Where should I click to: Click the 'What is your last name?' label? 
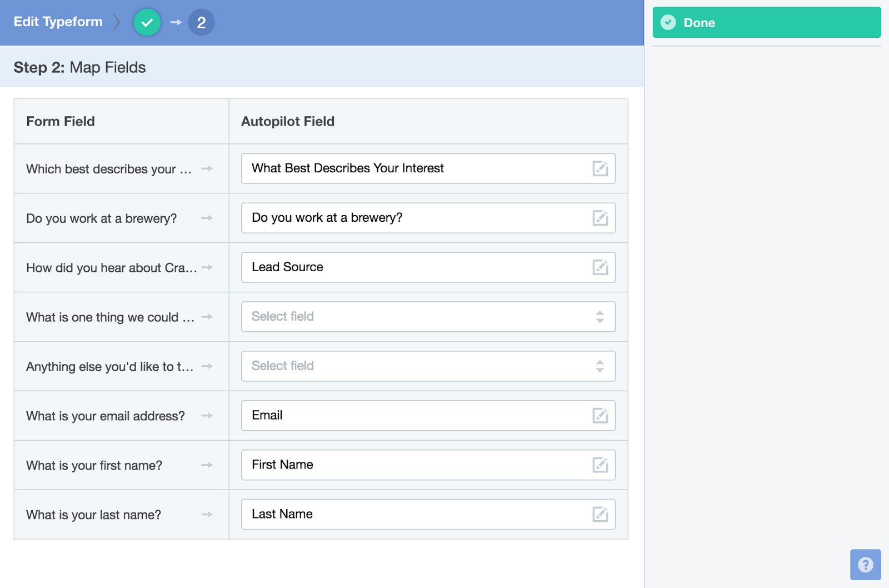(x=94, y=515)
